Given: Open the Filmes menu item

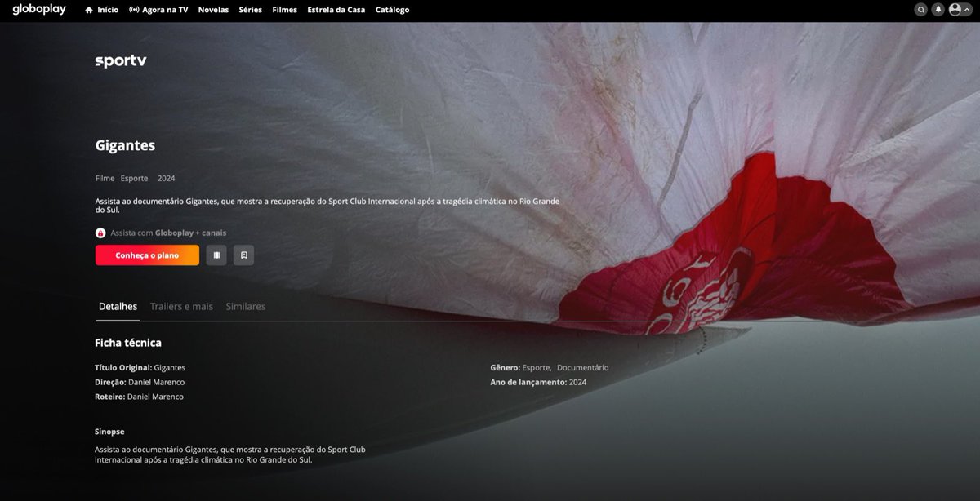Looking at the screenshot, I should pyautogui.click(x=285, y=10).
